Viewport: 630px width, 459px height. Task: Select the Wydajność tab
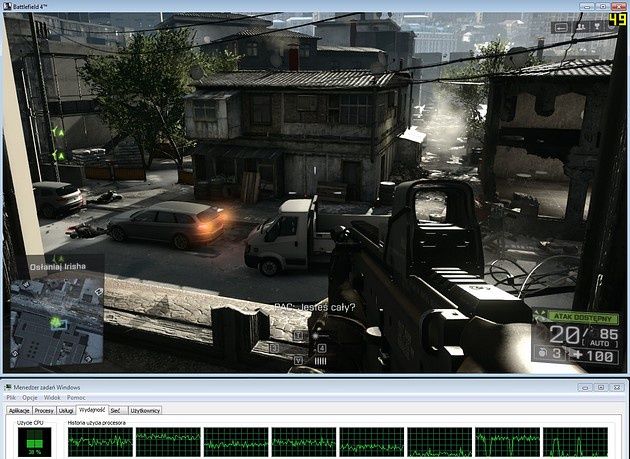click(92, 410)
